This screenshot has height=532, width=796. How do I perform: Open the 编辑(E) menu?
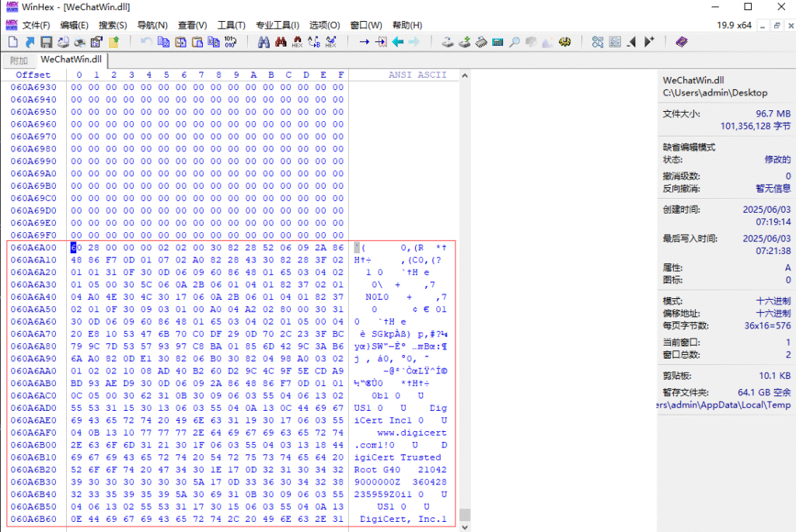74,26
